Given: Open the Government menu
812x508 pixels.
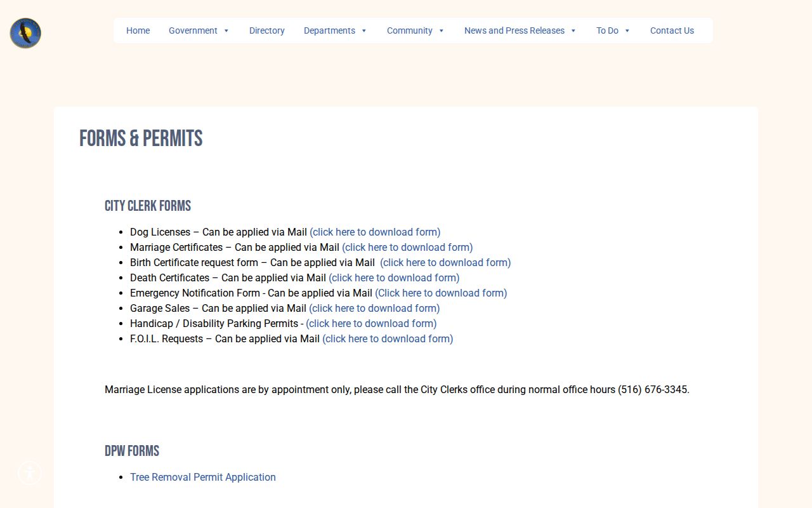Looking at the screenshot, I should pyautogui.click(x=193, y=30).
